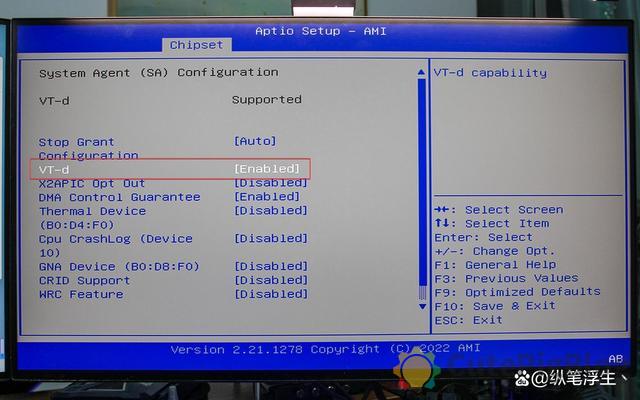Click the scrollbar down arrow
This screenshot has width=640, height=400.
pyautogui.click(x=422, y=306)
